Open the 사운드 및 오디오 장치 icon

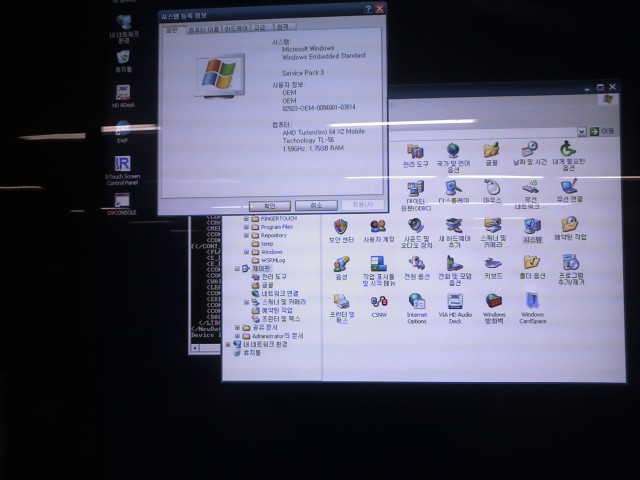click(416, 233)
